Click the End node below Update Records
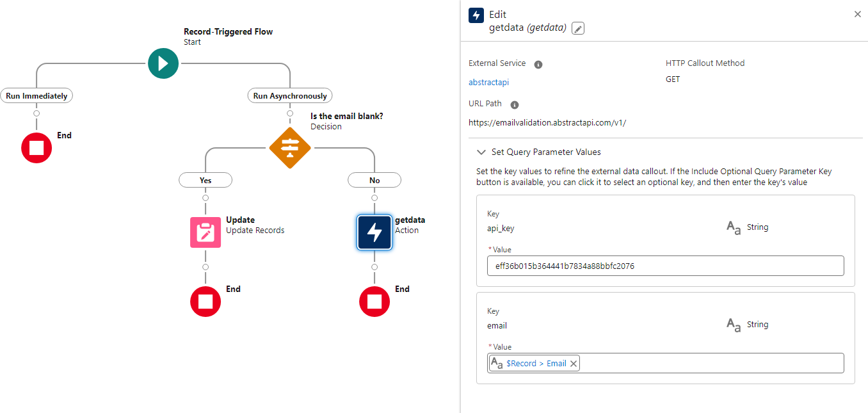868x413 pixels. pos(205,302)
